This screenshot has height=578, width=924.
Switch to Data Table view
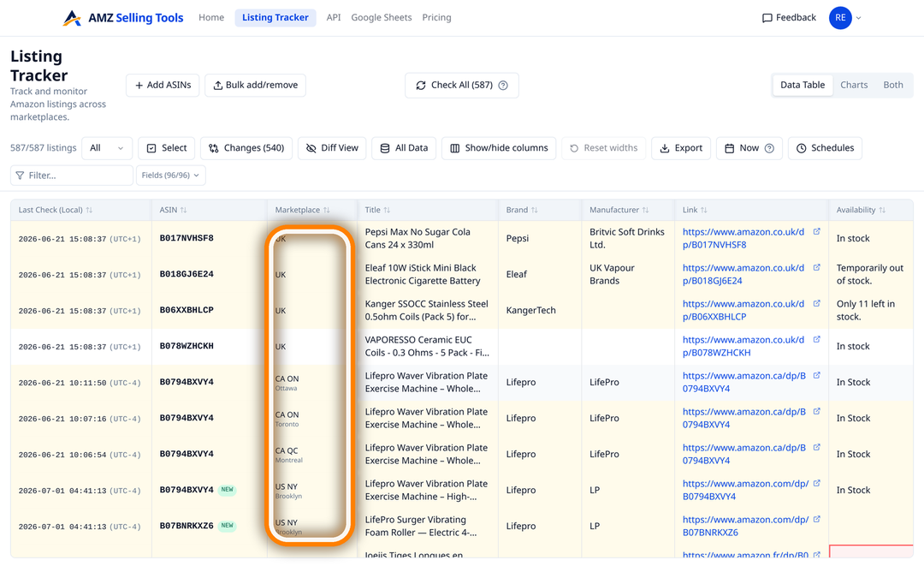click(x=803, y=85)
